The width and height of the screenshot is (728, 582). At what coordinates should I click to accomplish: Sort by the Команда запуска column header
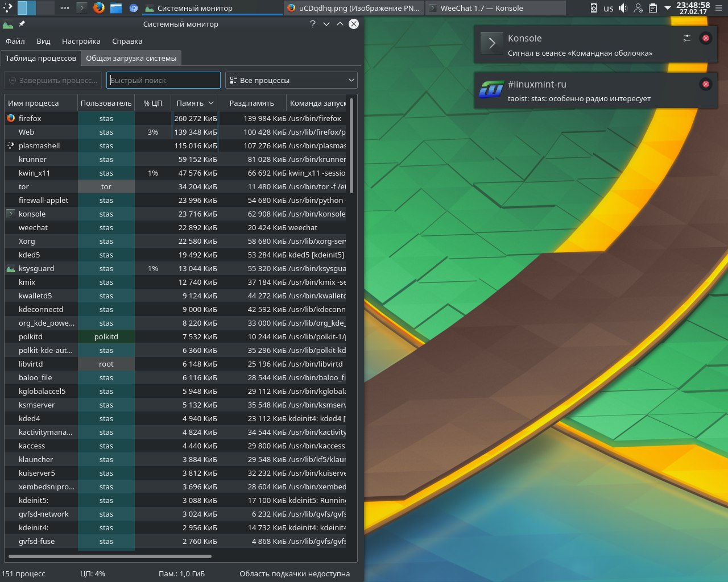(317, 103)
